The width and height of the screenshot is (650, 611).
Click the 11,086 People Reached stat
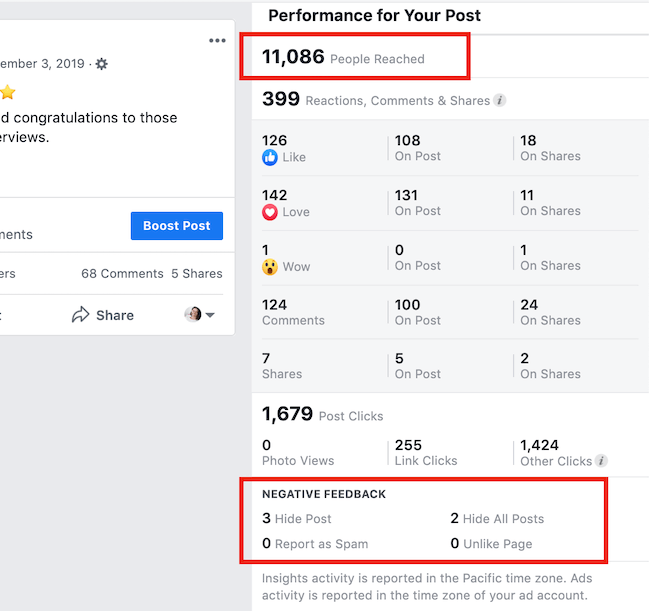(343, 58)
